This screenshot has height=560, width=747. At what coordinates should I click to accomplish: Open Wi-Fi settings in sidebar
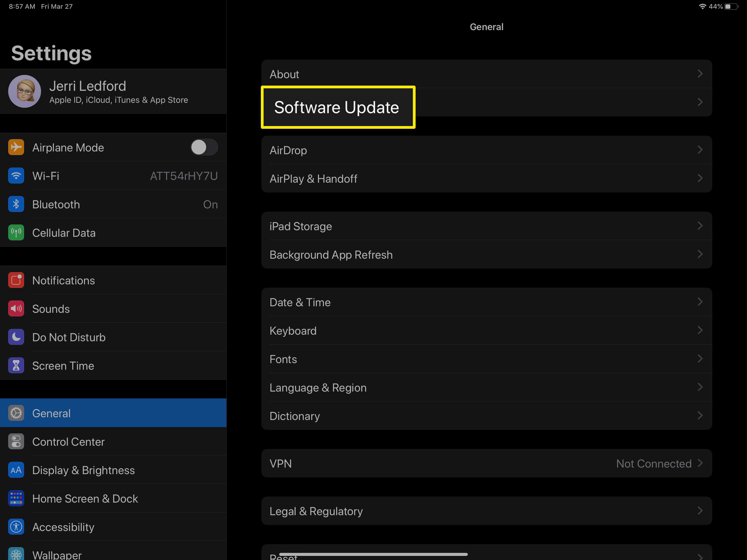(113, 176)
